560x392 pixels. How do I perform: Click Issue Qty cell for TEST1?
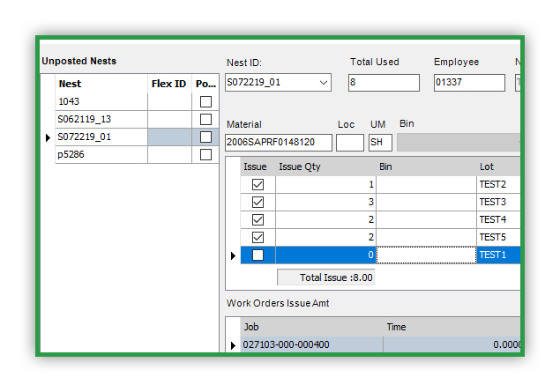[x=325, y=255]
